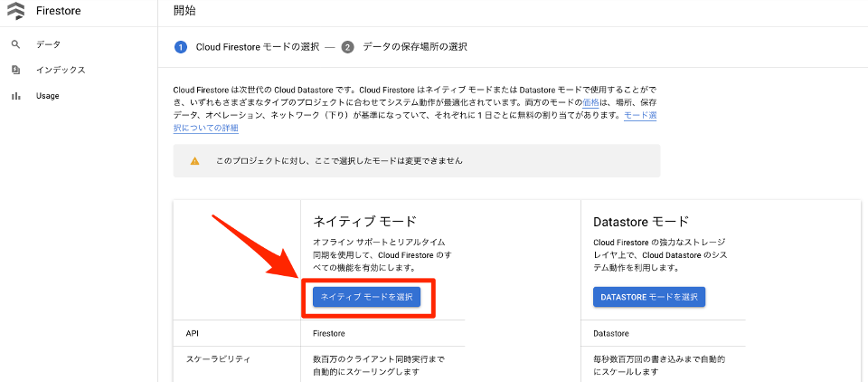Click 数百万のクライアント同時実行 scalability text

pos(379,365)
